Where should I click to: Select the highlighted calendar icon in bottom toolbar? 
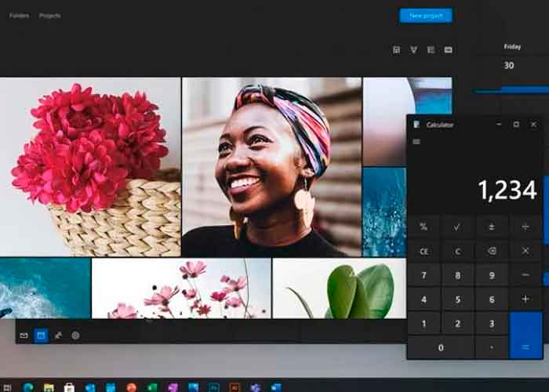pos(41,336)
